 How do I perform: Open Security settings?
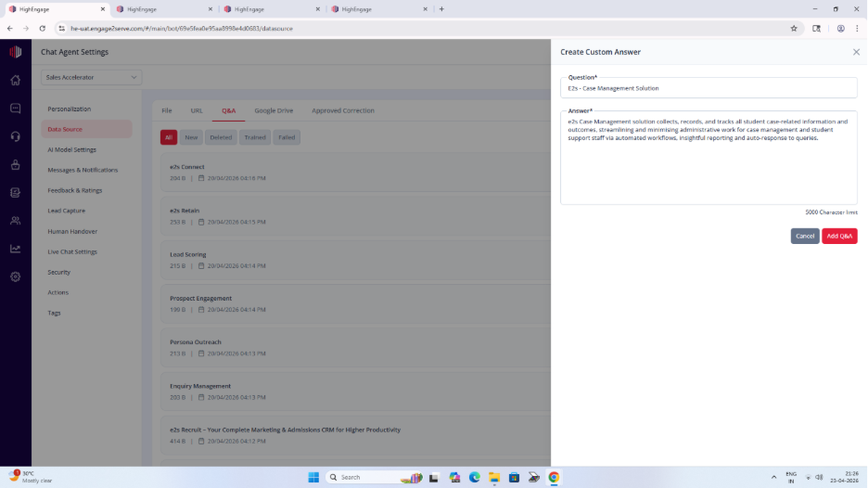[59, 273]
